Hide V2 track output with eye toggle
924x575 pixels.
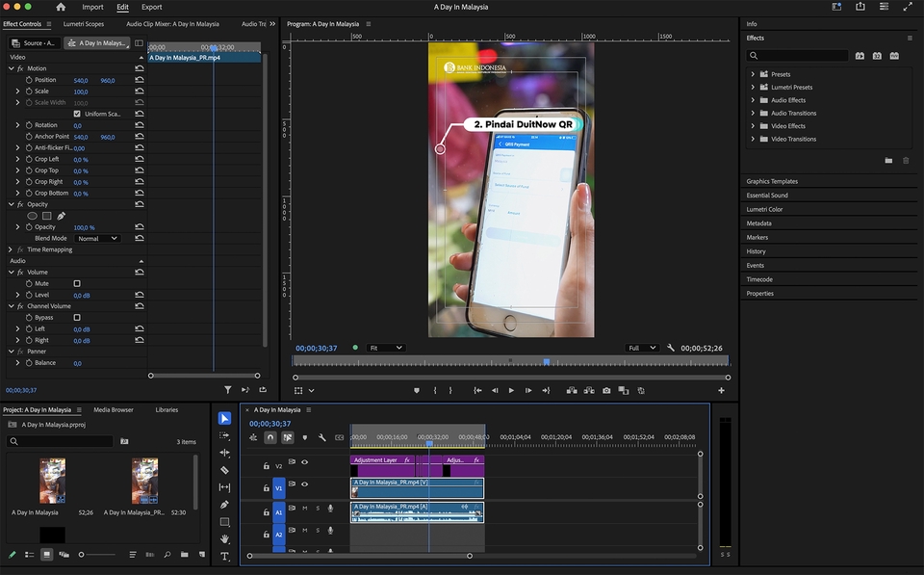(306, 461)
